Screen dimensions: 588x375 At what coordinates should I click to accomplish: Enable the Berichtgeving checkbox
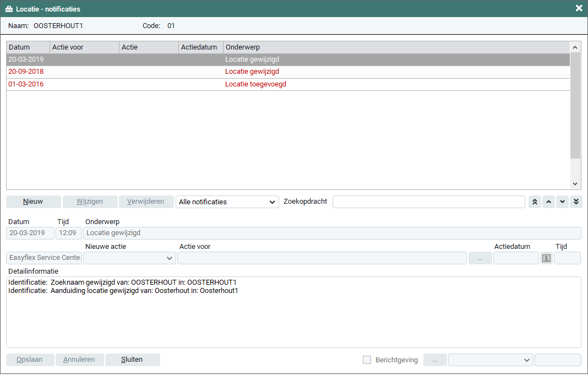[367, 360]
